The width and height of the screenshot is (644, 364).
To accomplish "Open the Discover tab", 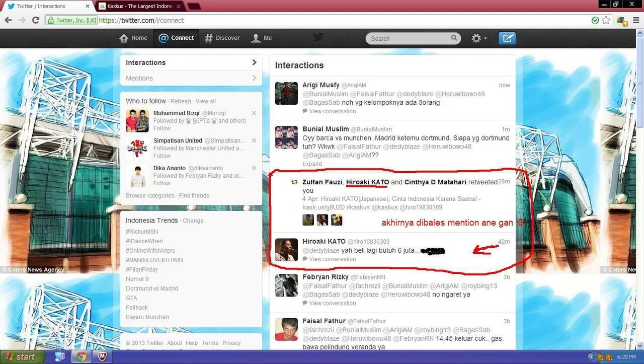I will pos(222,38).
